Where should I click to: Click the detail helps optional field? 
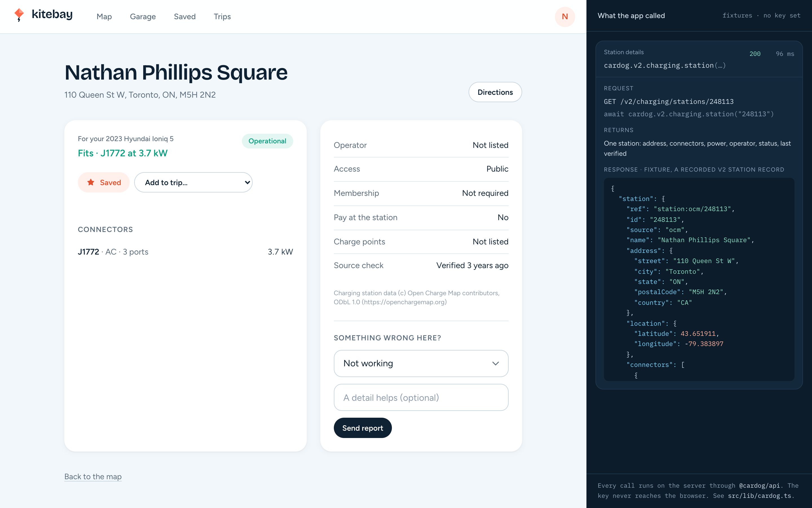421,397
